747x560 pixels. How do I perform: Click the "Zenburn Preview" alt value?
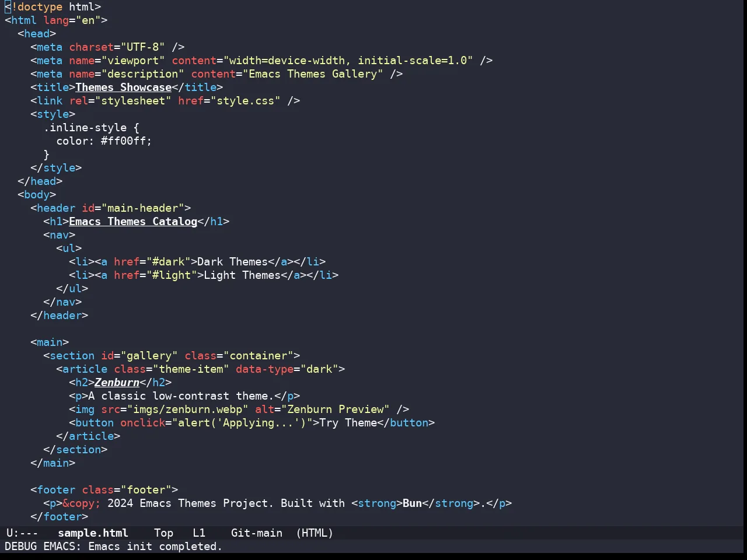click(335, 409)
